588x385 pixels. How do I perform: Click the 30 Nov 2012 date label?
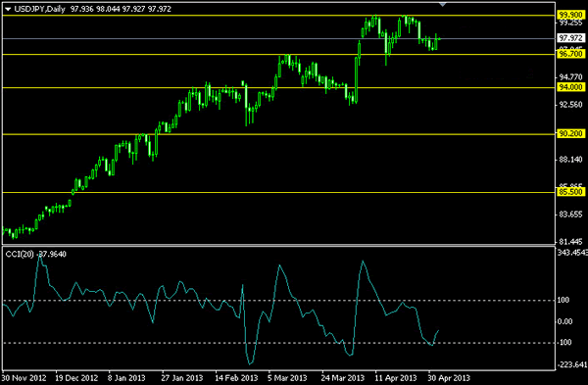tap(24, 378)
